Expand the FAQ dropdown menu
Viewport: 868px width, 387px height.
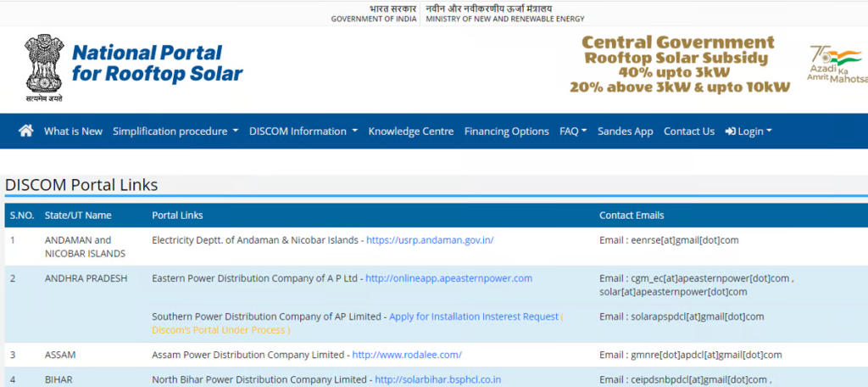tap(573, 132)
